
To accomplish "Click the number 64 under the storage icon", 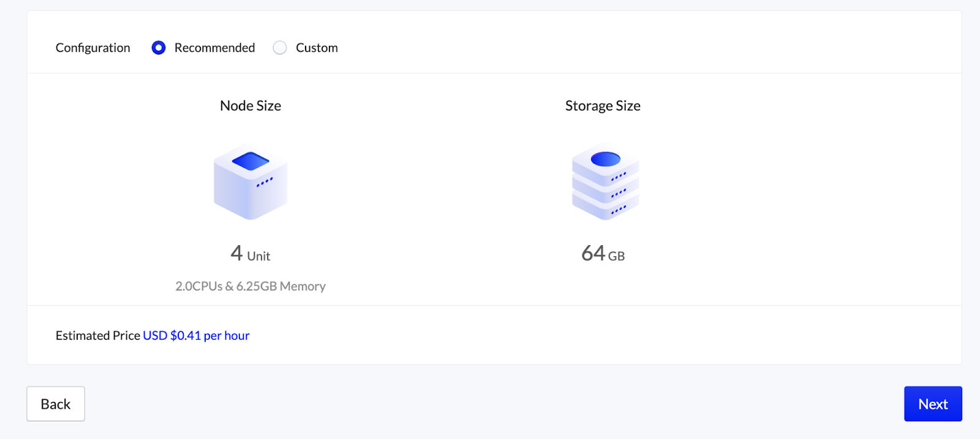I will pyautogui.click(x=593, y=253).
